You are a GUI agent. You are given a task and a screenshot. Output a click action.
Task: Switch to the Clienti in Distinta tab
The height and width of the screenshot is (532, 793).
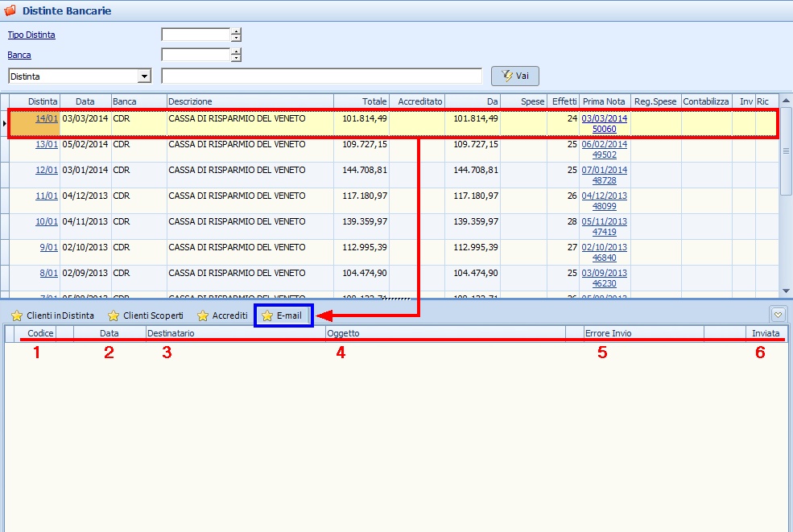[x=53, y=315]
